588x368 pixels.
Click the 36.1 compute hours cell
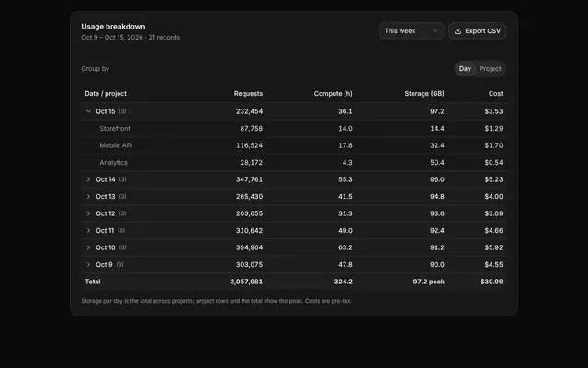345,111
